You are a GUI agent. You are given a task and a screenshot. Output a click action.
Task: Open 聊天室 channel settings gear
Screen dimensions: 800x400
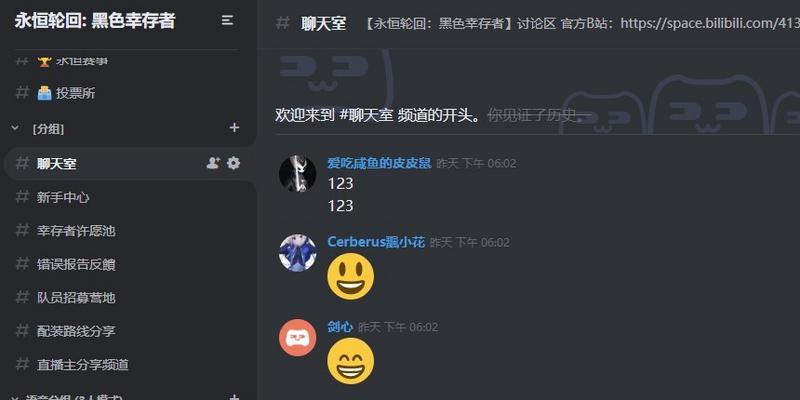(234, 163)
